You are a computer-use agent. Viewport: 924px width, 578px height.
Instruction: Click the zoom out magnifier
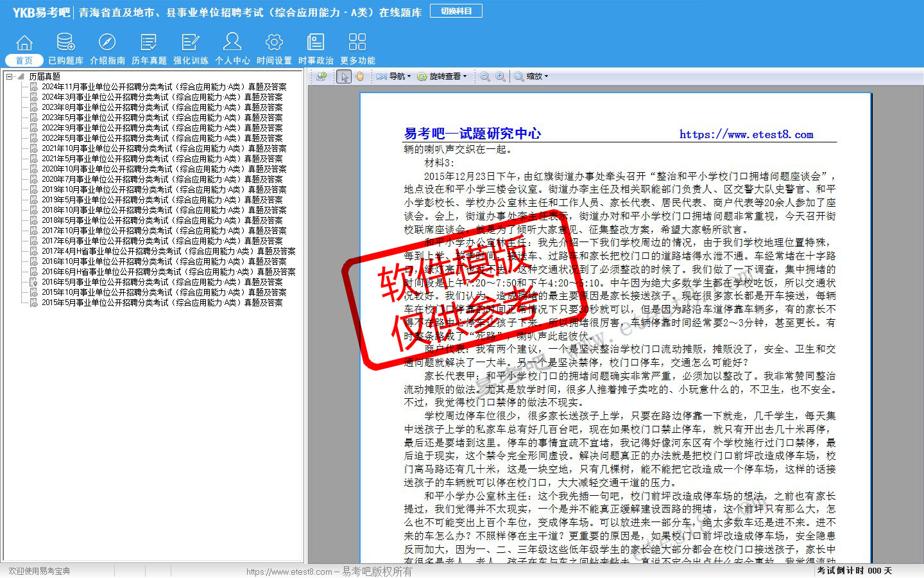point(485,76)
